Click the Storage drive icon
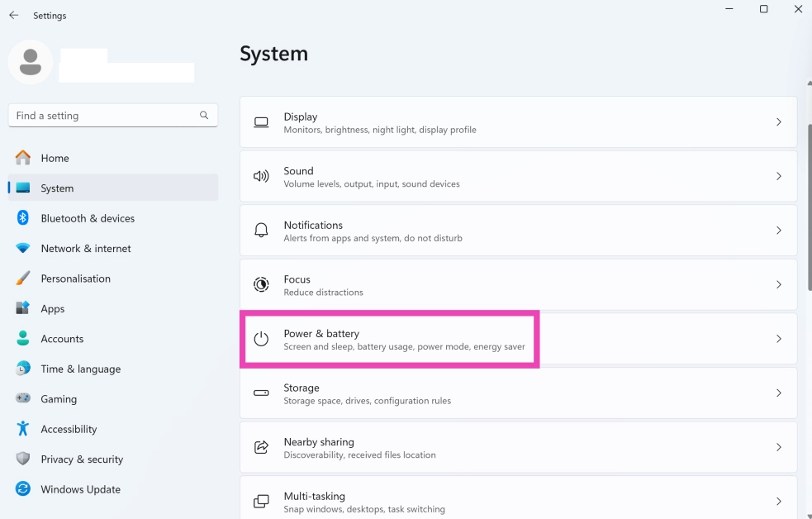812x519 pixels. pos(261,393)
